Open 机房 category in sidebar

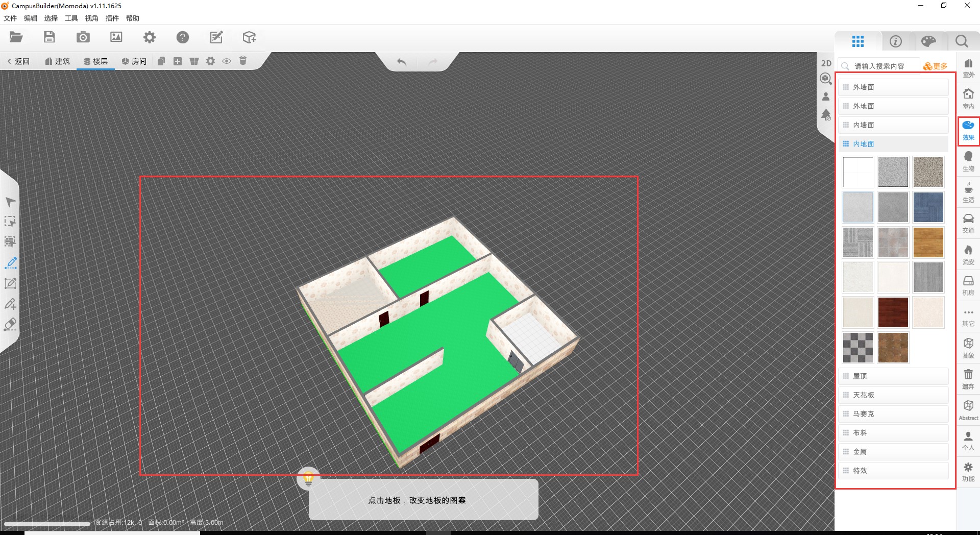point(968,286)
